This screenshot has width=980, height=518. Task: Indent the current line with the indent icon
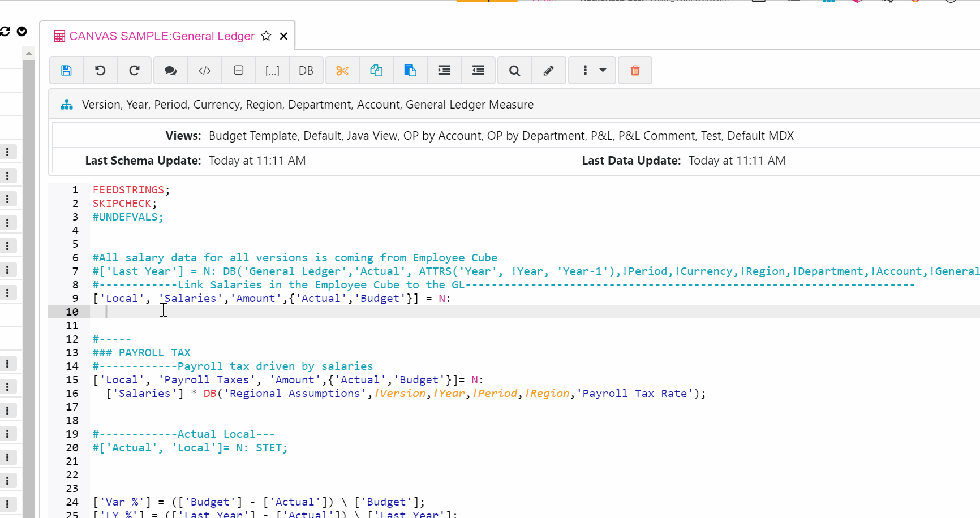(x=444, y=70)
